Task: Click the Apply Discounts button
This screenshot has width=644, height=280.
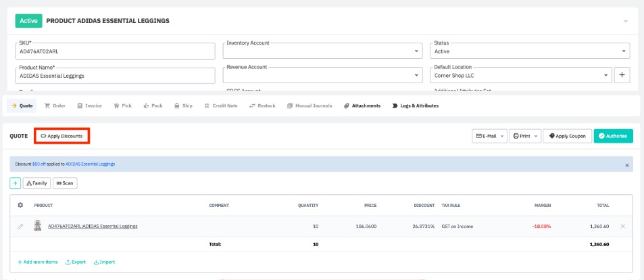Action: coord(62,136)
